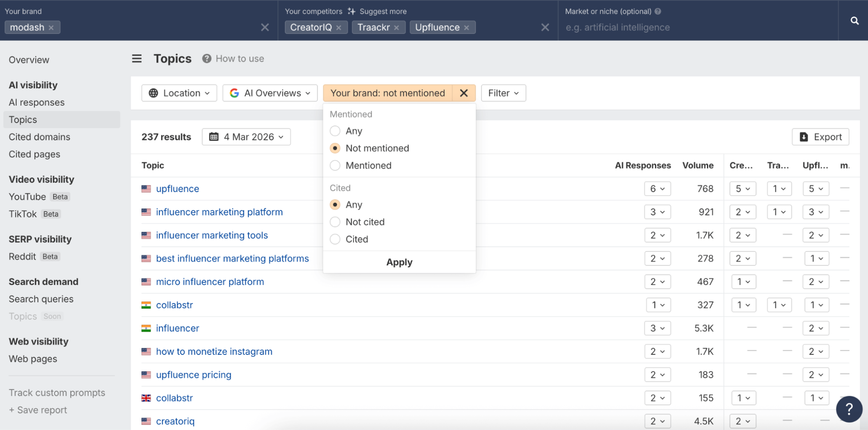Clear the Your brand field
The image size is (868, 430).
(x=265, y=27)
